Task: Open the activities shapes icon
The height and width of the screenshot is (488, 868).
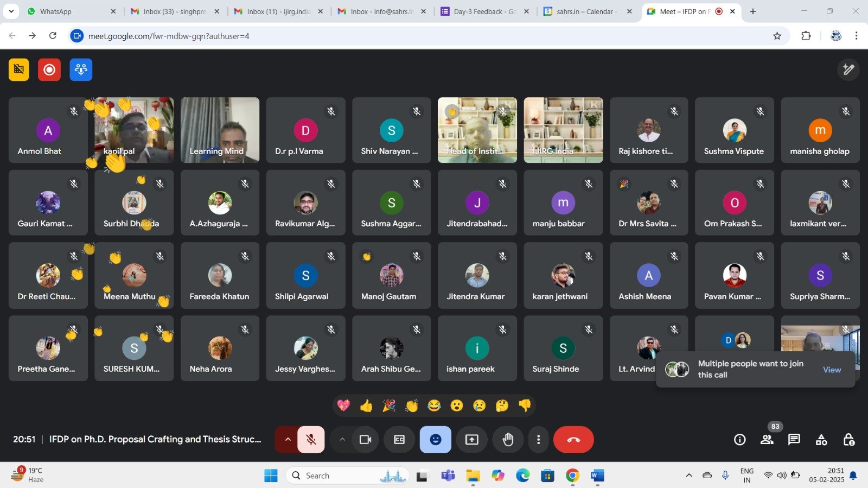Action: tap(821, 440)
